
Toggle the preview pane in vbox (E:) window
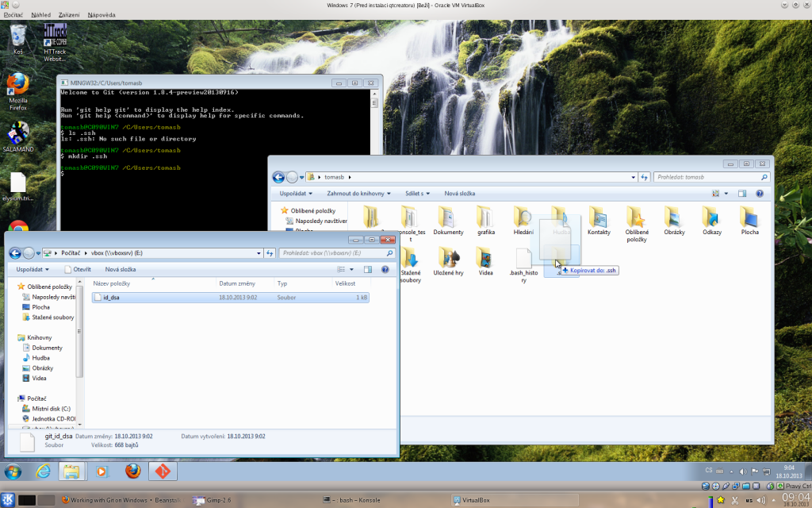pyautogui.click(x=368, y=270)
